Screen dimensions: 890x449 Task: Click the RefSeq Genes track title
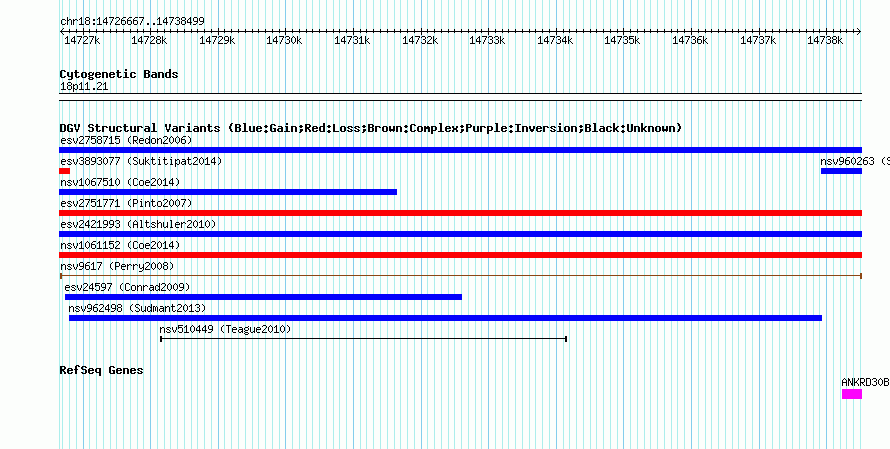[102, 370]
